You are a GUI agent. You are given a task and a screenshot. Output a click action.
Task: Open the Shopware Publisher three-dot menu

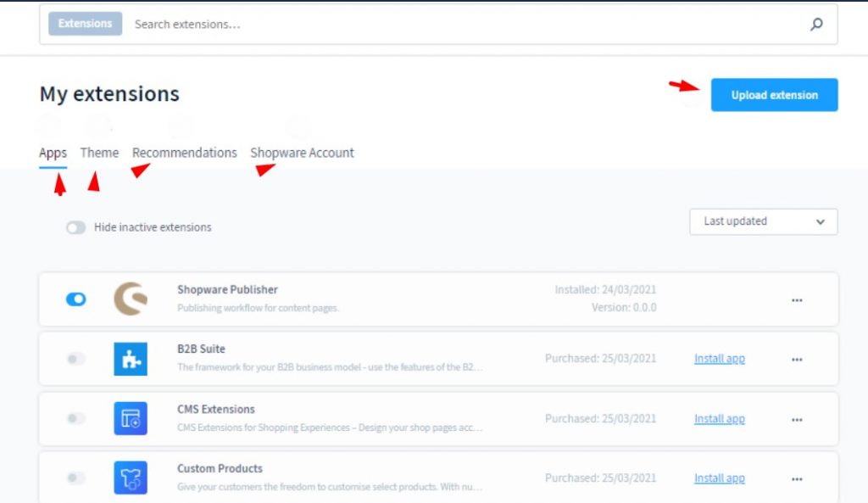coord(797,300)
